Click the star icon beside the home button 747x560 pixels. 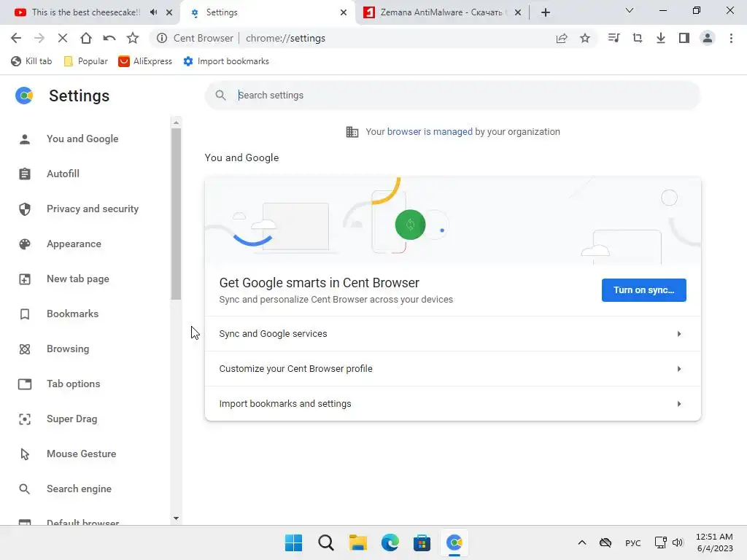[133, 38]
